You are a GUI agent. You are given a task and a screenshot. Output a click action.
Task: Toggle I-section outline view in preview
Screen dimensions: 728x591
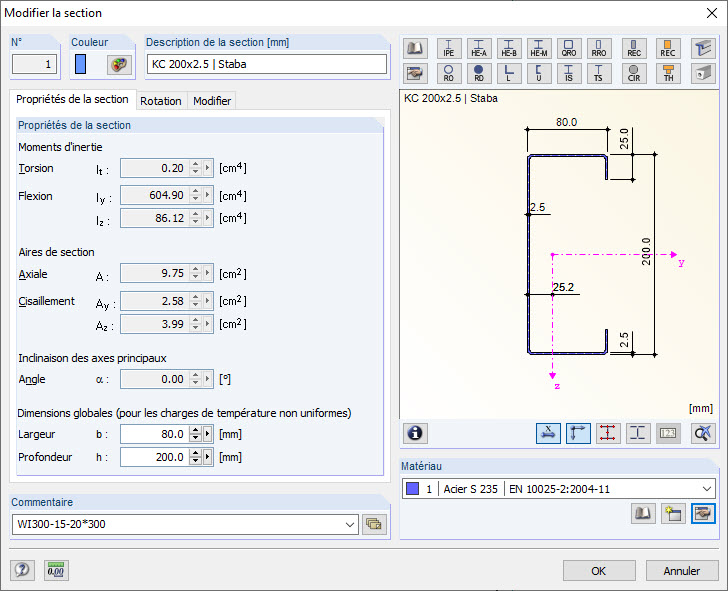pos(638,433)
